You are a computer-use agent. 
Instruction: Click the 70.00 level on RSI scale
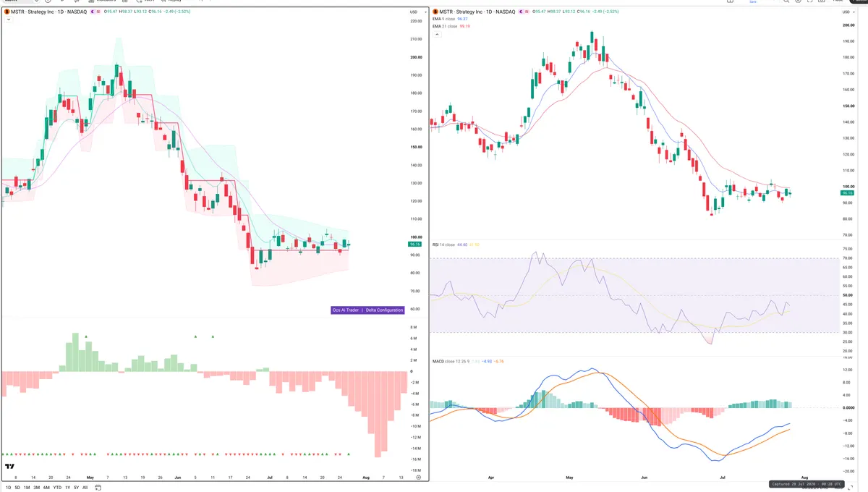click(848, 258)
